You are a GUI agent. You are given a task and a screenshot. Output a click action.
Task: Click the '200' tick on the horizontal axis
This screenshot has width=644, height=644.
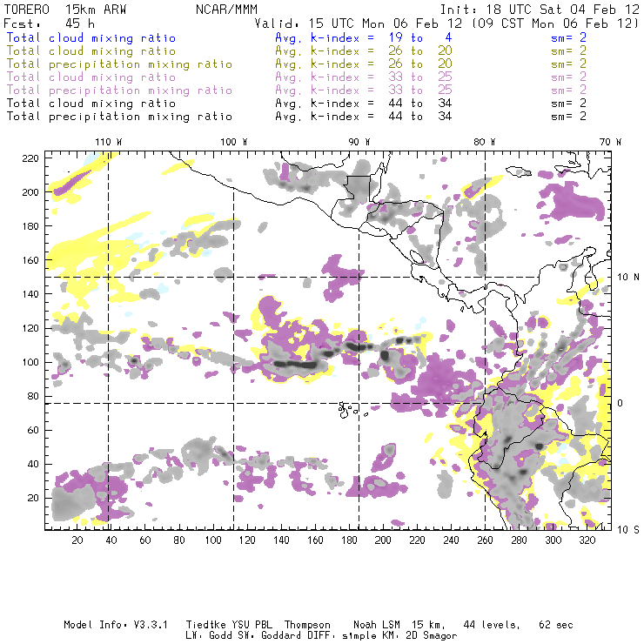coord(383,540)
